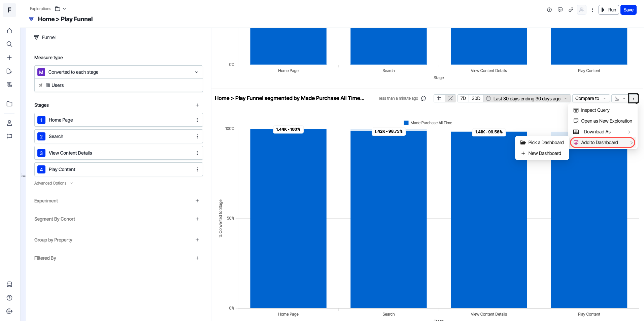The height and width of the screenshot is (321, 644).
Task: Open the Measure type 'Converted to each stage' dropdown
Action: [118, 72]
